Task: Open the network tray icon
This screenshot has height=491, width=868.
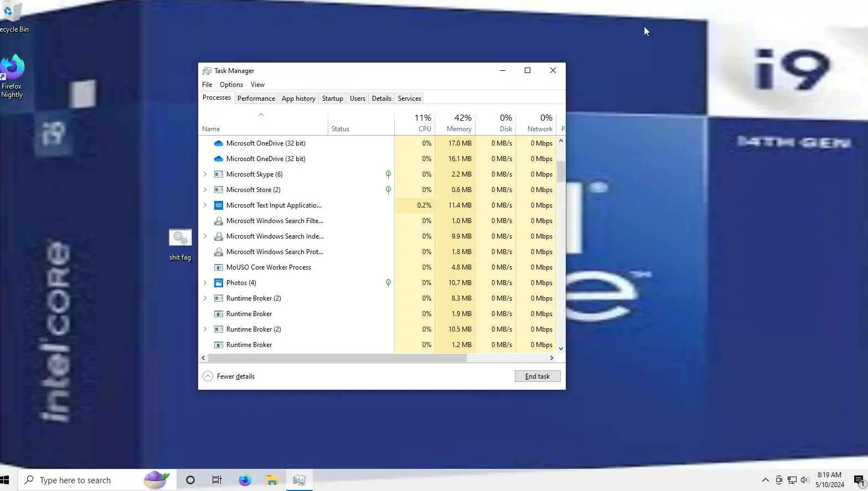Action: click(792, 480)
